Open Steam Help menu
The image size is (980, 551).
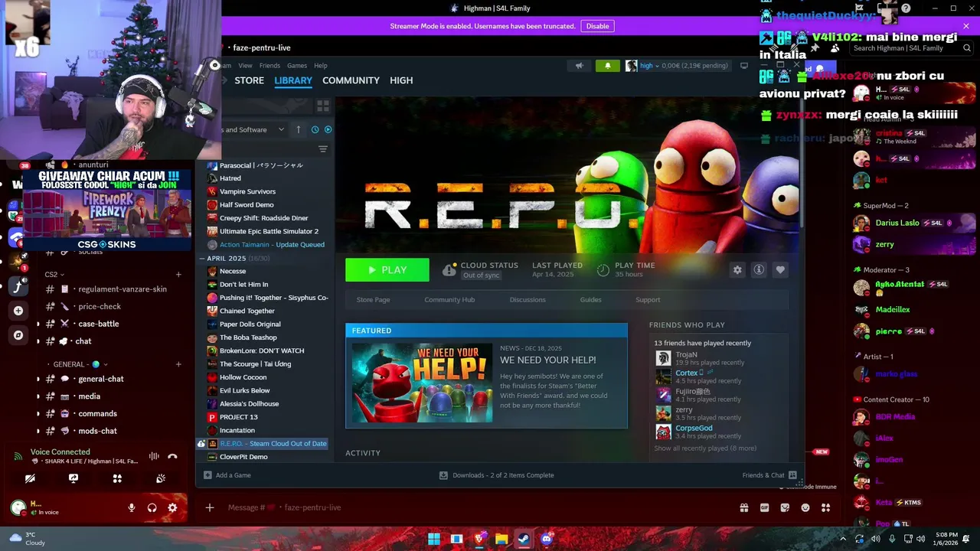coord(321,66)
